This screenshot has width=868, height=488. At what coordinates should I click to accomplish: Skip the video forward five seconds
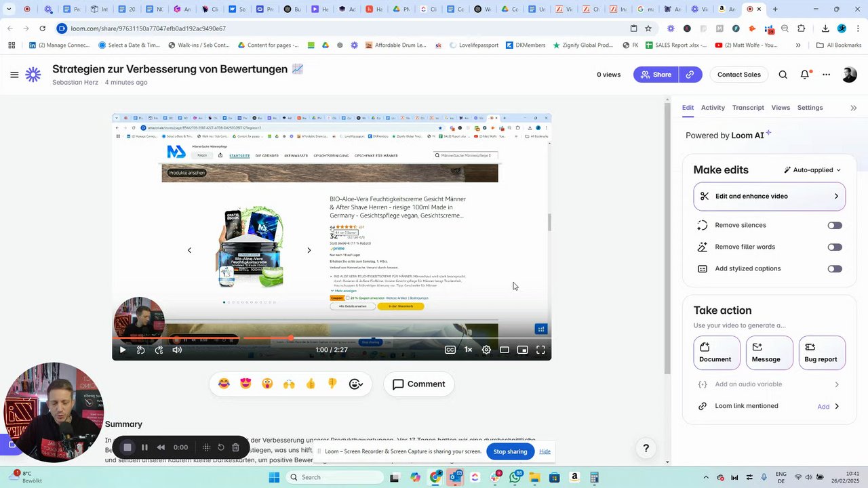click(159, 350)
